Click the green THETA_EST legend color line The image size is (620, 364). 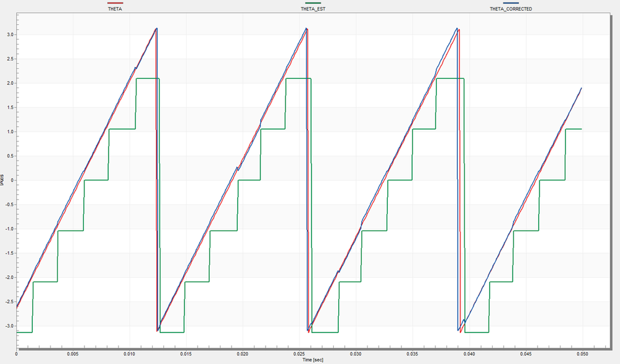tap(313, 3)
